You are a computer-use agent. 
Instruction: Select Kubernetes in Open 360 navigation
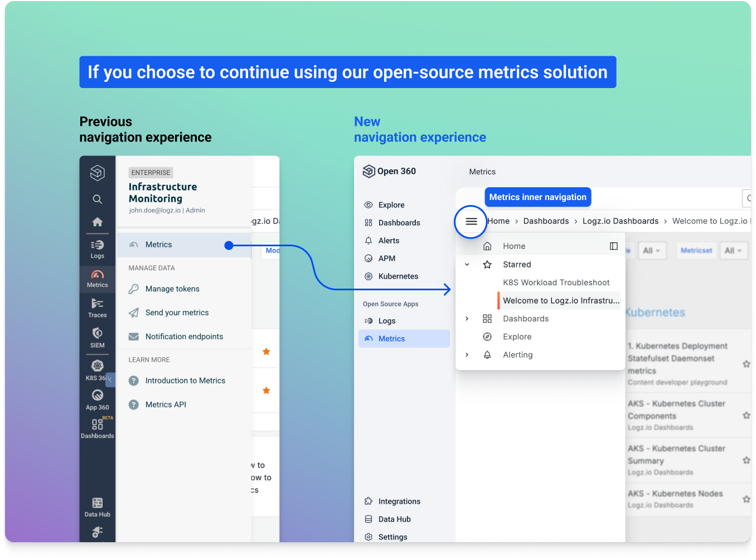398,276
